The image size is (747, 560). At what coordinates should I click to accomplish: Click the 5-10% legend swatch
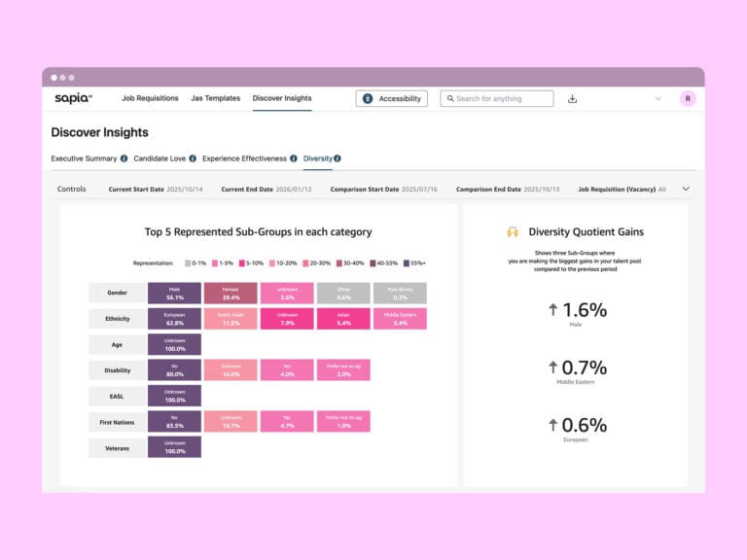pos(242,263)
